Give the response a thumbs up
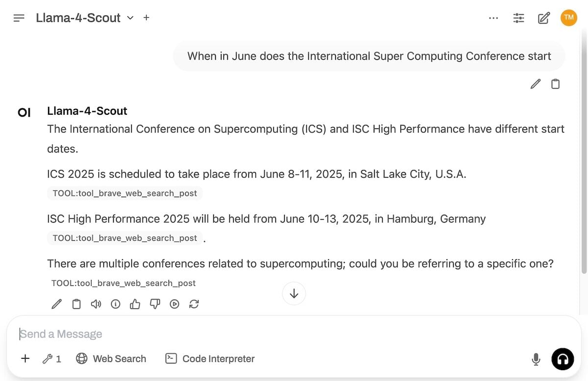 (135, 304)
